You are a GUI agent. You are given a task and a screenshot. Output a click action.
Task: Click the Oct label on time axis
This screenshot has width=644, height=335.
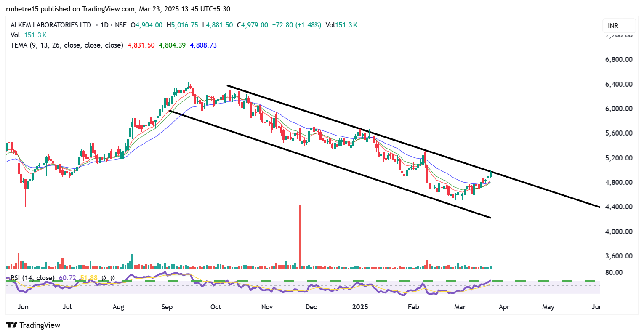click(216, 307)
